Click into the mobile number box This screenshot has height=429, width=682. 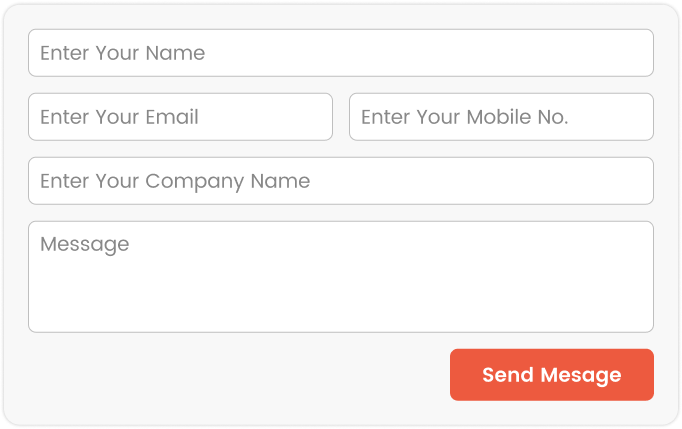click(x=500, y=117)
